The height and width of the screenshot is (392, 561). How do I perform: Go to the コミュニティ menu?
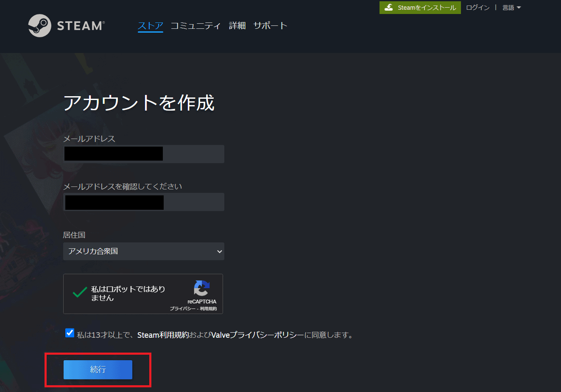[x=195, y=26]
